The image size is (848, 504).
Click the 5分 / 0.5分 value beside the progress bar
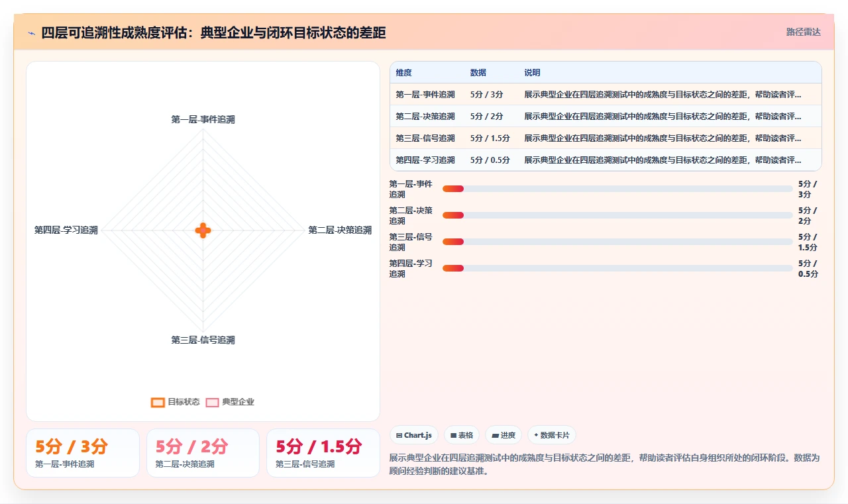click(x=808, y=269)
